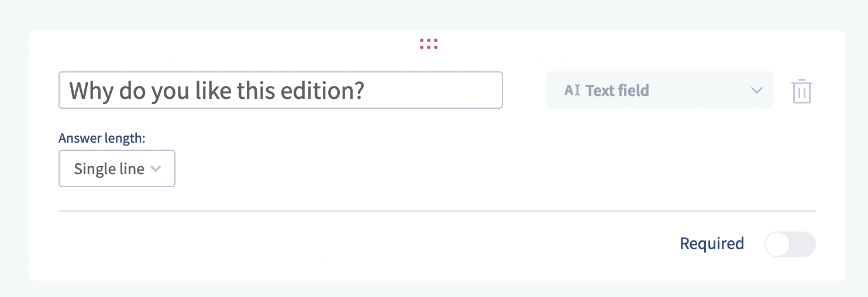Click the "Answer length:" label
The height and width of the screenshot is (297, 868).
pos(102,139)
